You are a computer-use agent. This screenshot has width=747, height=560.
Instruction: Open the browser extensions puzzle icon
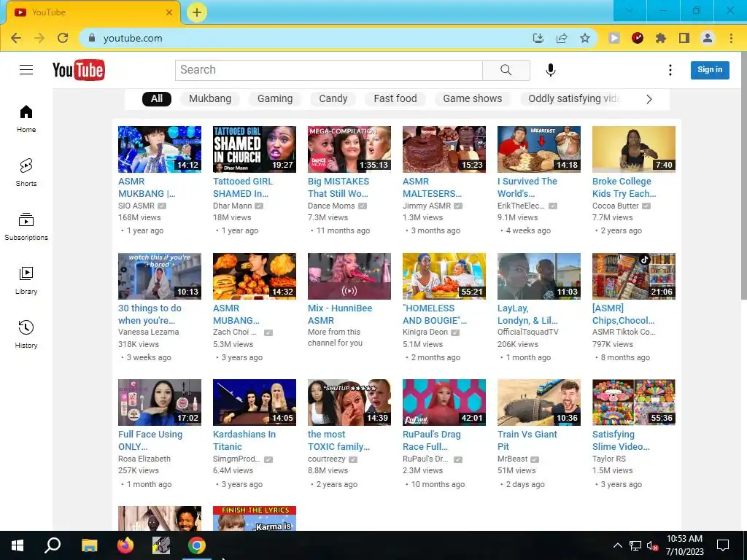(661, 38)
